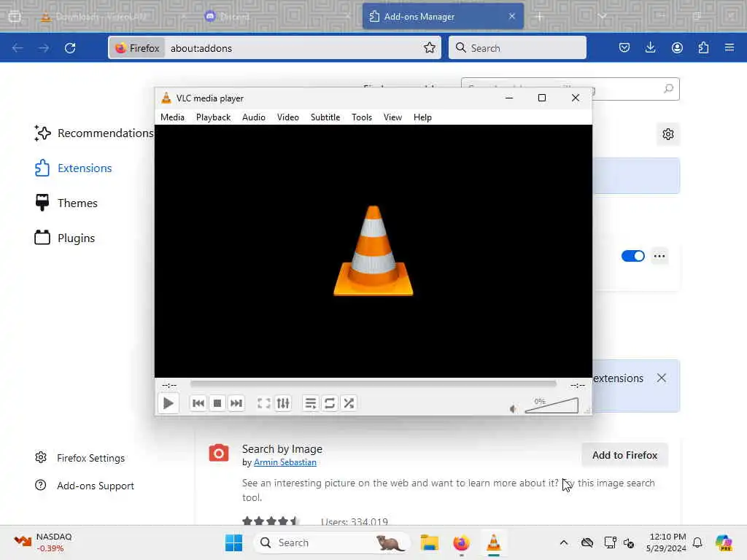747x560 pixels.
Task: Open VLC Help menu
Action: click(x=422, y=117)
